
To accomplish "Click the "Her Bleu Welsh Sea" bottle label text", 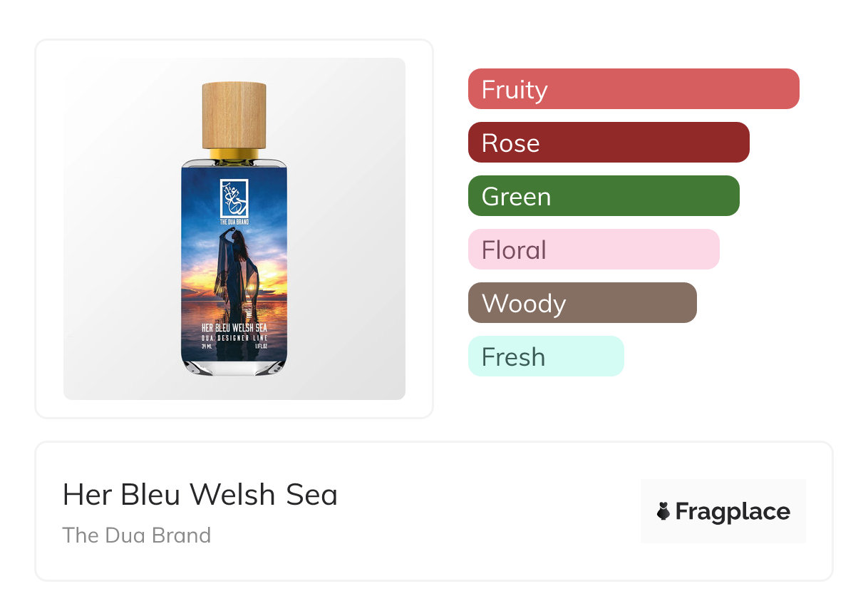I will click(x=234, y=327).
